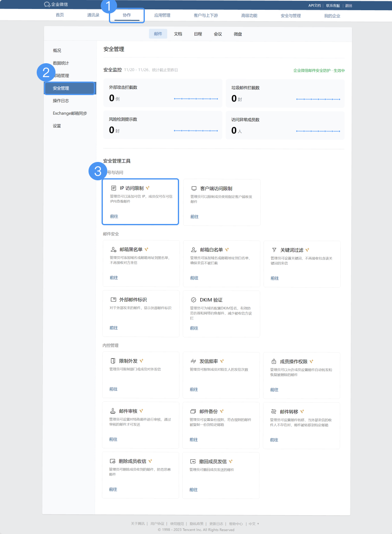
Task: Click the 外部攻击拦截数 trend line chart
Action: pos(196,99)
